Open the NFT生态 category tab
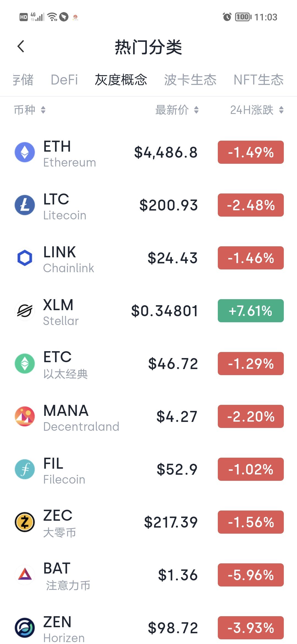Screen dimensions: 297x644 [258, 80]
